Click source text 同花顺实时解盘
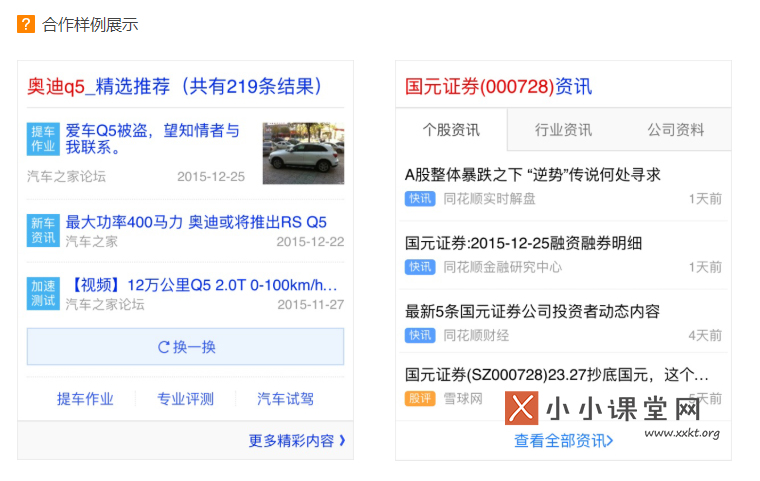Viewport: 760px width, 481px height. click(x=490, y=199)
